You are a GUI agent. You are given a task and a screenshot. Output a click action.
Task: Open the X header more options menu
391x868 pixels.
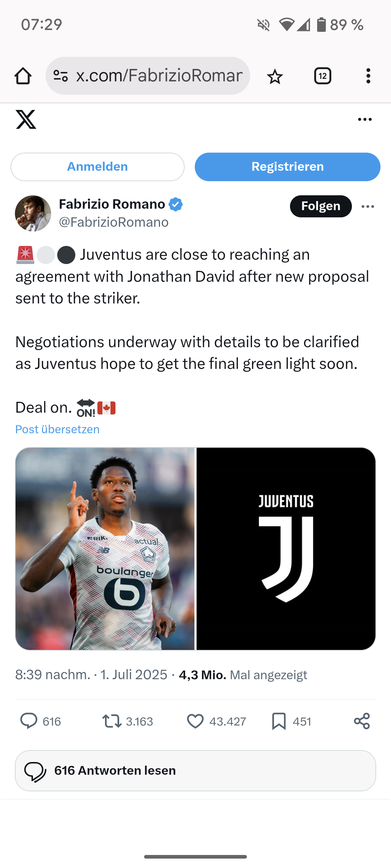pos(365,119)
